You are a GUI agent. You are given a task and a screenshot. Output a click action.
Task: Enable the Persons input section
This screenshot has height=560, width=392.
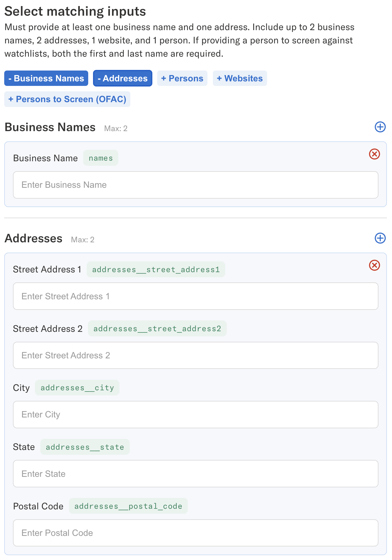point(182,78)
